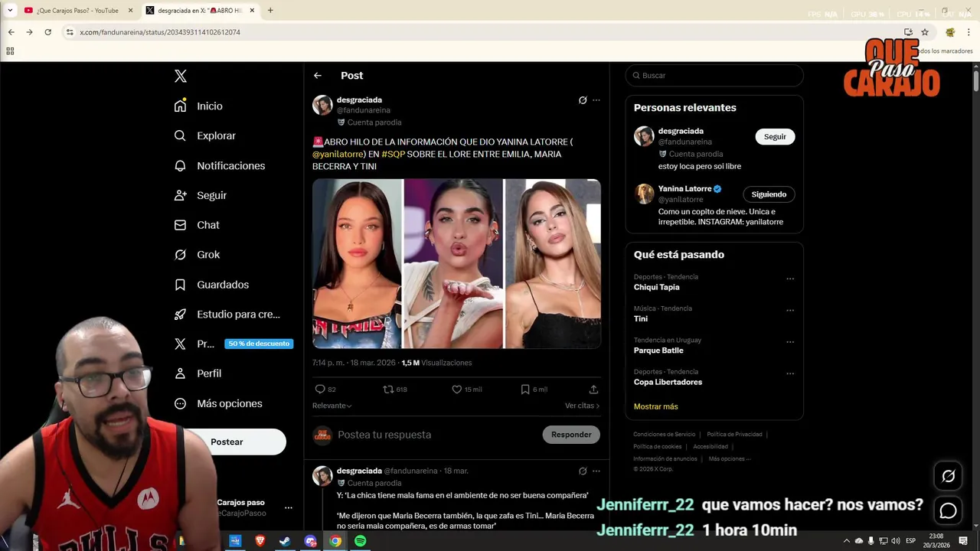Click the Buscar search field

point(714,76)
